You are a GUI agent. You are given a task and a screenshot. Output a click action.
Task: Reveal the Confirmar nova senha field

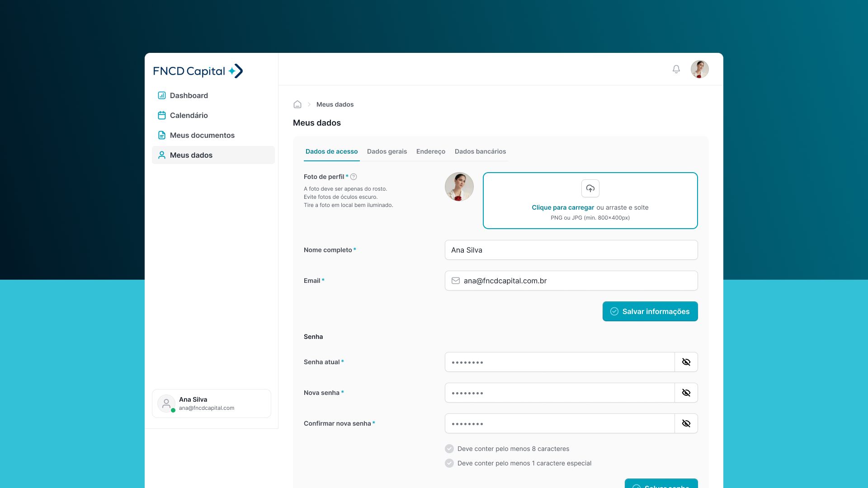(x=686, y=423)
